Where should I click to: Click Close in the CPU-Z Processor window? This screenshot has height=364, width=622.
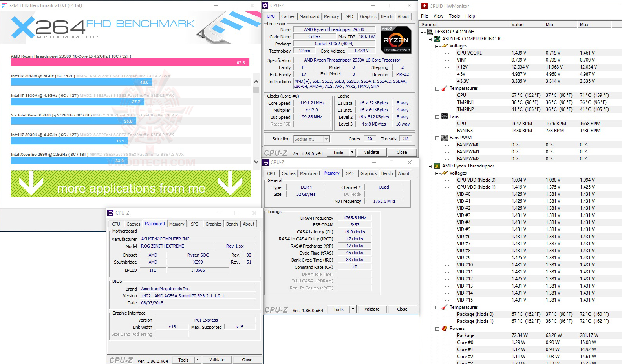[x=402, y=152]
